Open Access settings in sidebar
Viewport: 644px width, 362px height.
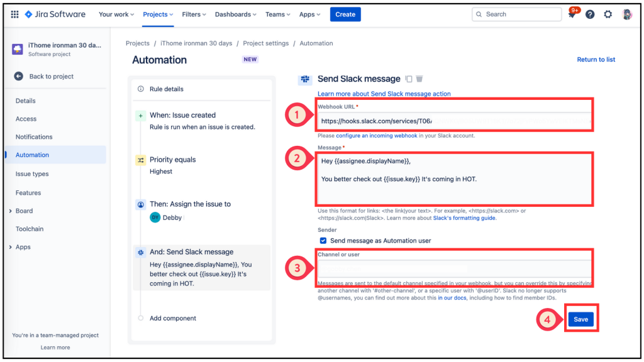pyautogui.click(x=26, y=119)
